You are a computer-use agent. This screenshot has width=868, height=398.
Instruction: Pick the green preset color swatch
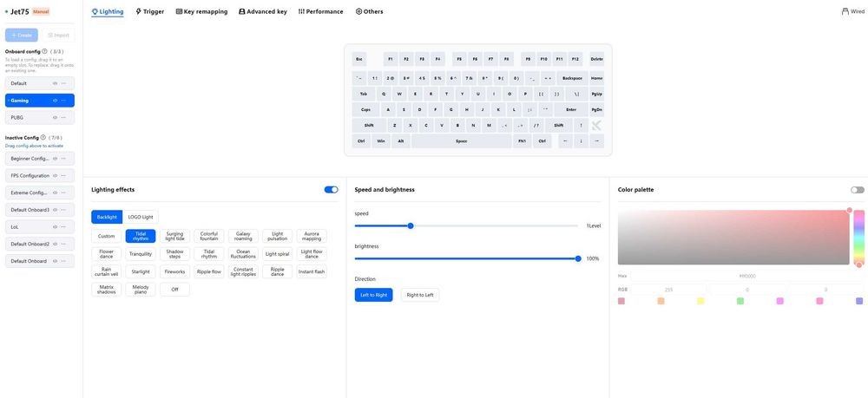[740, 301]
